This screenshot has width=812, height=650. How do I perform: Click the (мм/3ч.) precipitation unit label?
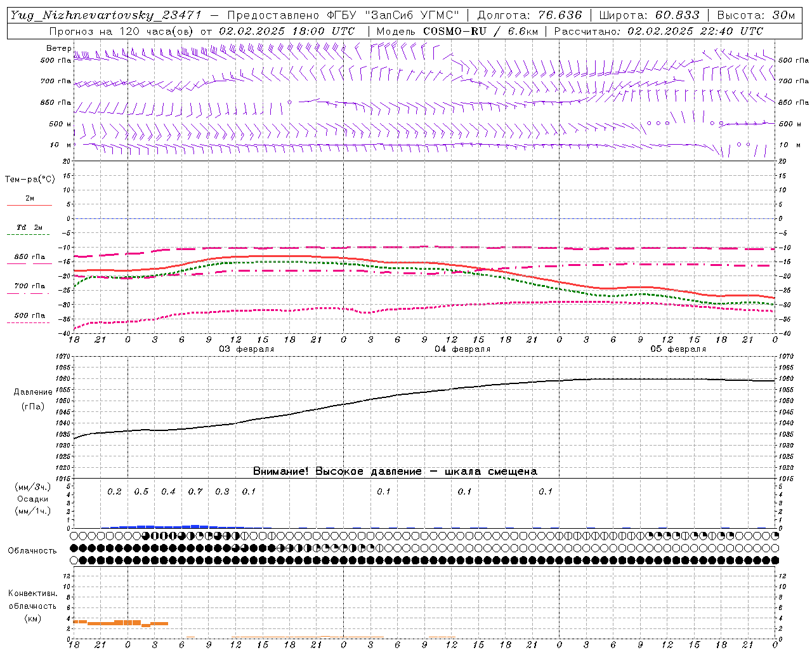pos(32,487)
